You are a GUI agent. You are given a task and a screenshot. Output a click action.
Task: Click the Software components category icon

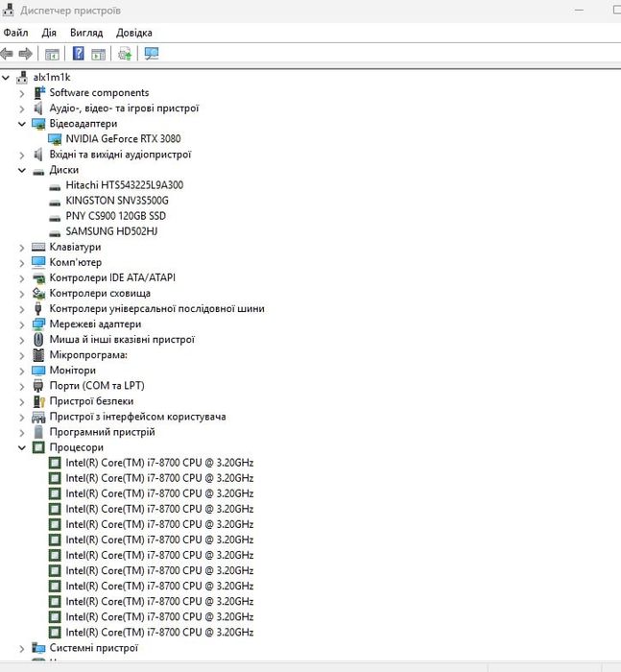point(39,92)
